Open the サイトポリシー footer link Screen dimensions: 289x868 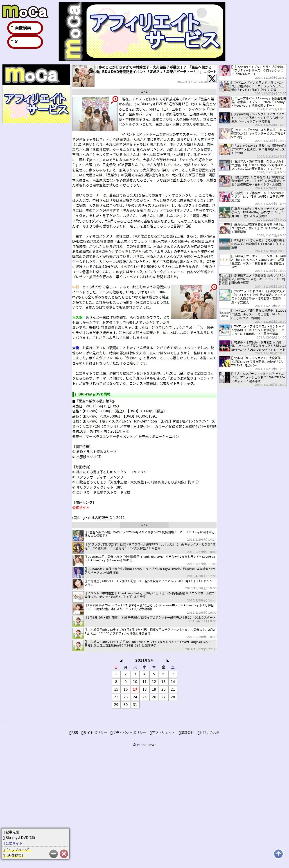point(94,733)
